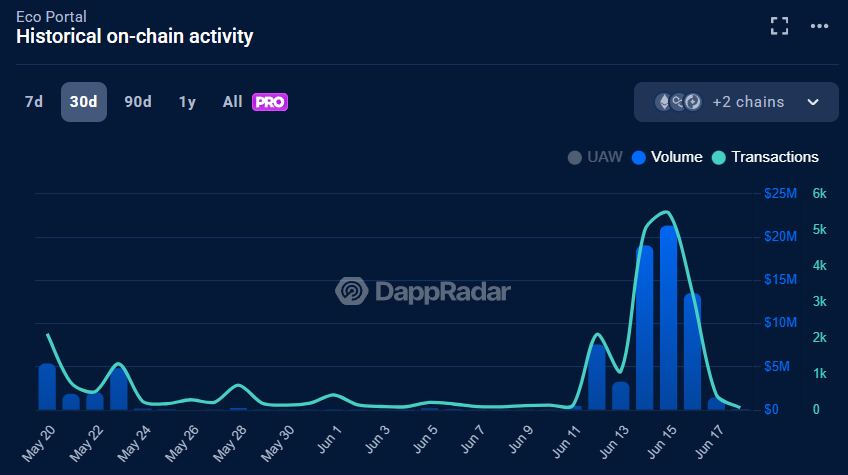The image size is (848, 475).
Task: Choose the All time range
Action: click(x=233, y=102)
